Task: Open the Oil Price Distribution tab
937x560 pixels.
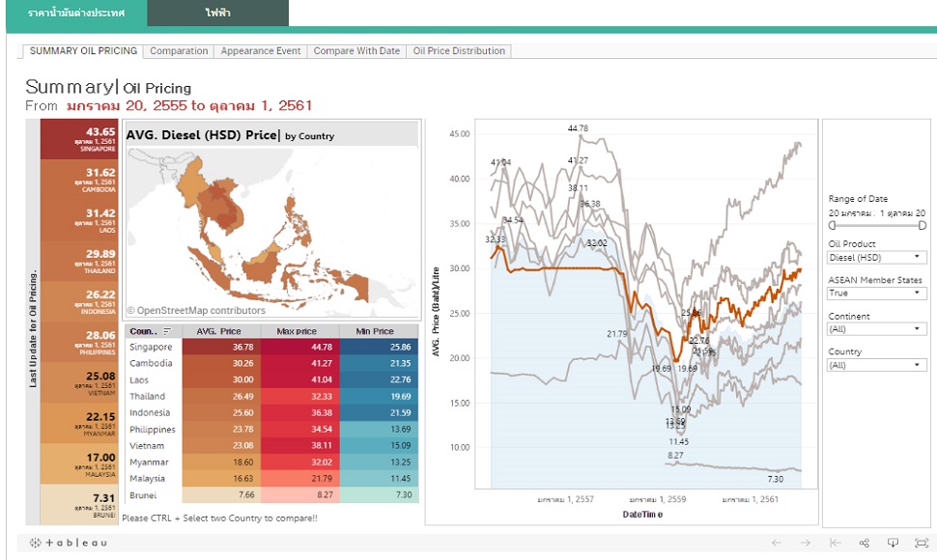Action: click(x=459, y=51)
